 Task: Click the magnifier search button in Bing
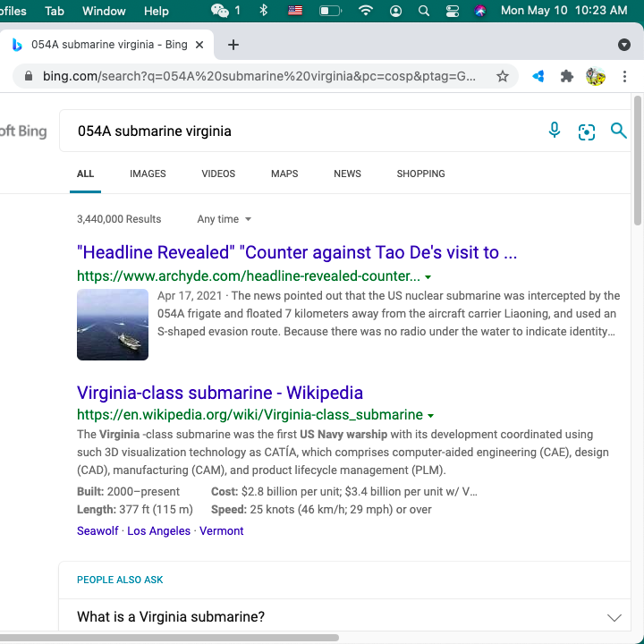618,131
